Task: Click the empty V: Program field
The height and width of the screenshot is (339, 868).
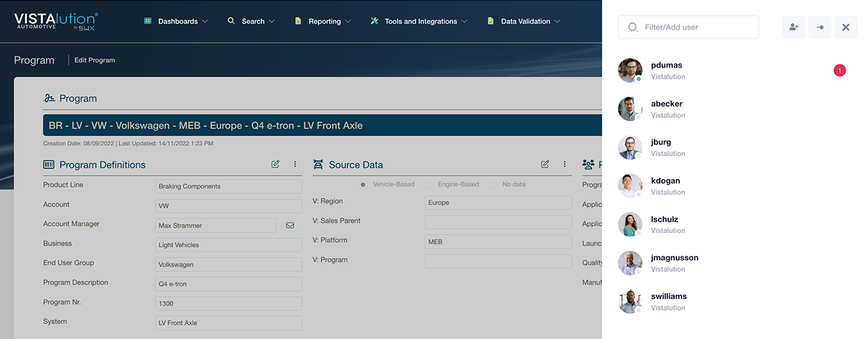Action: point(498,261)
